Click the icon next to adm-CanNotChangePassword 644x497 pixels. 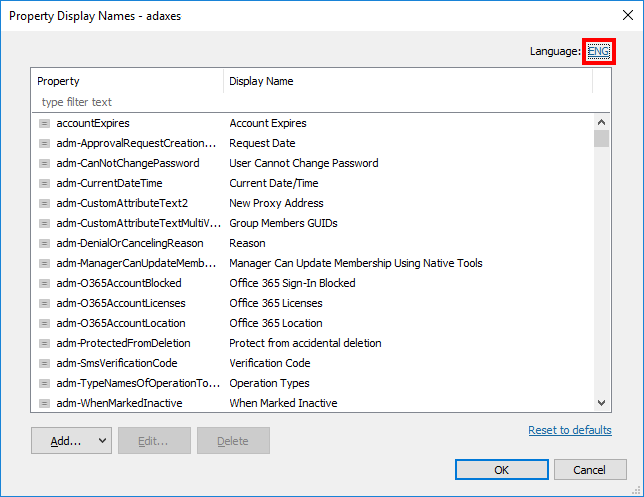coord(44,163)
